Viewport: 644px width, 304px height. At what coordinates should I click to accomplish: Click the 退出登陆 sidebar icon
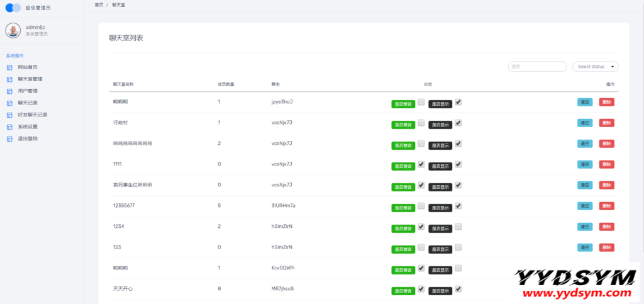(9, 138)
